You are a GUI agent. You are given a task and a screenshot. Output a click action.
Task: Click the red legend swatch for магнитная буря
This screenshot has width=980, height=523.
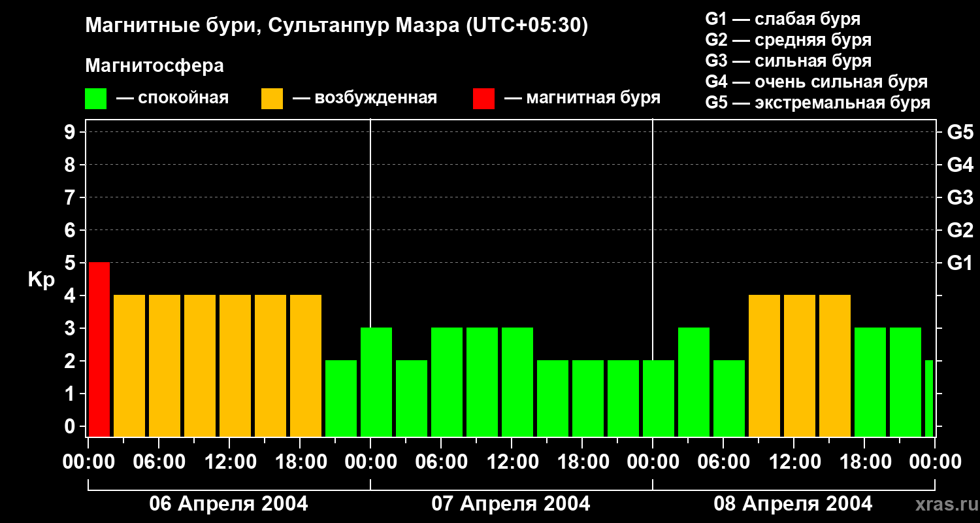483,99
